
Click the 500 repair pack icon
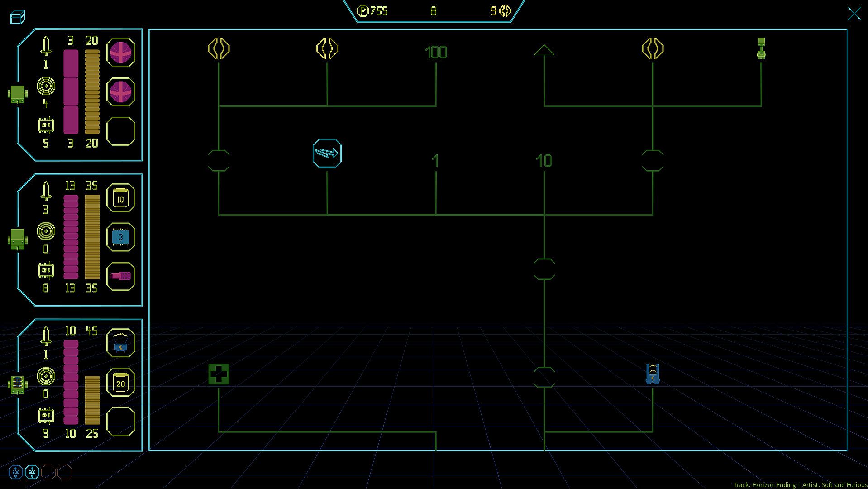pyautogui.click(x=32, y=472)
